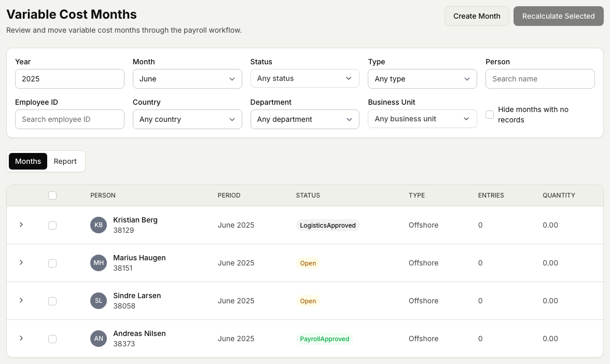Click employee ID 38058
610x364 pixels.
124,306
